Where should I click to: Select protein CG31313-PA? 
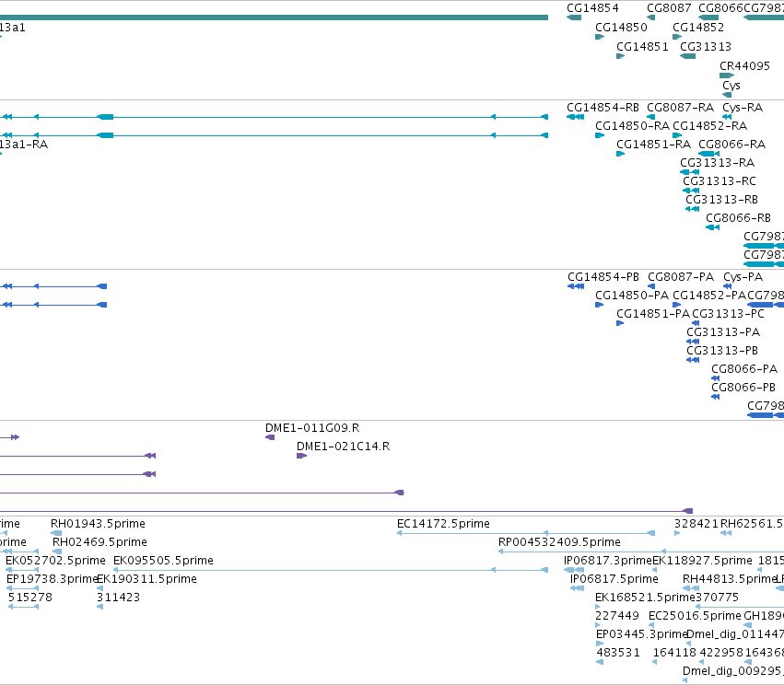coord(723,332)
